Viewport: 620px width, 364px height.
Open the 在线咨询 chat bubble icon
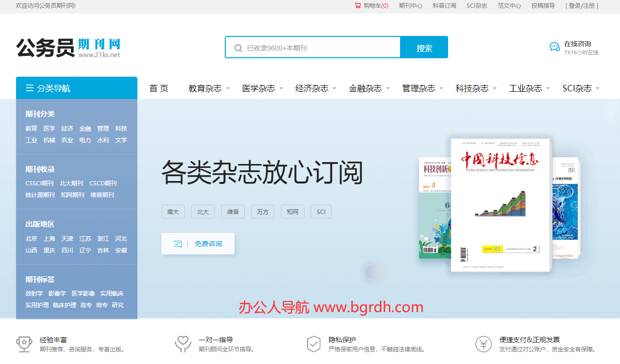554,47
